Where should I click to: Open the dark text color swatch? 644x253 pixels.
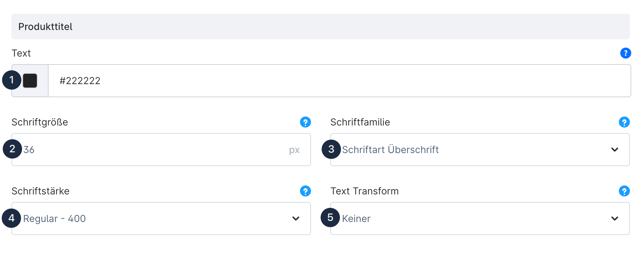tap(30, 81)
